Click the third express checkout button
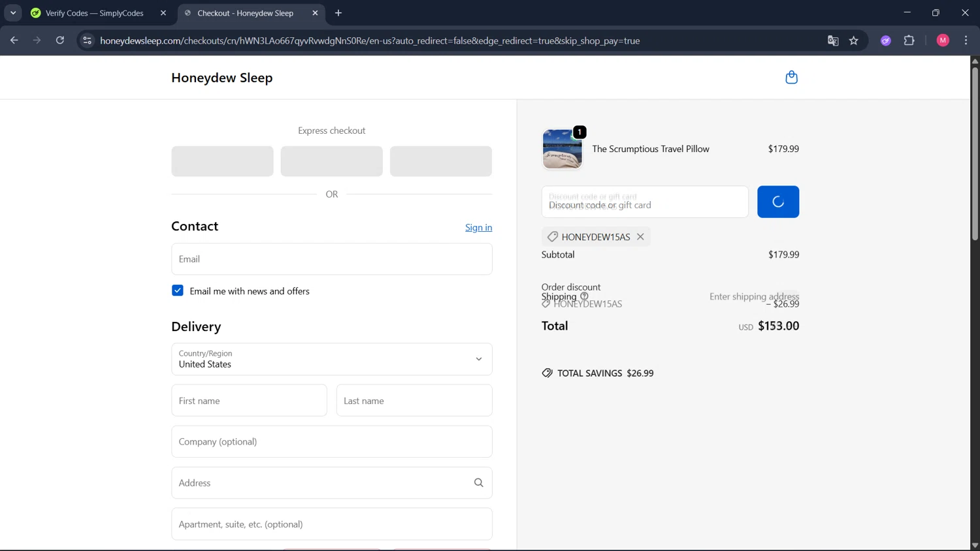 point(441,161)
